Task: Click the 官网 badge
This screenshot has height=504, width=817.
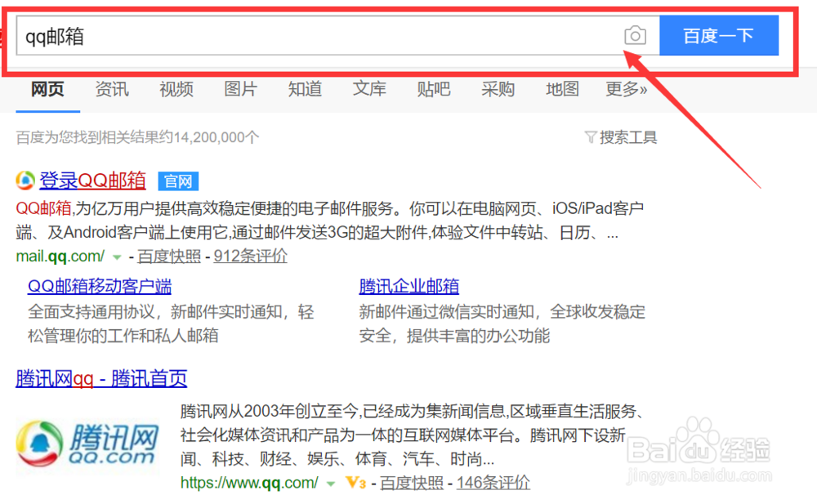Action: pyautogui.click(x=178, y=181)
